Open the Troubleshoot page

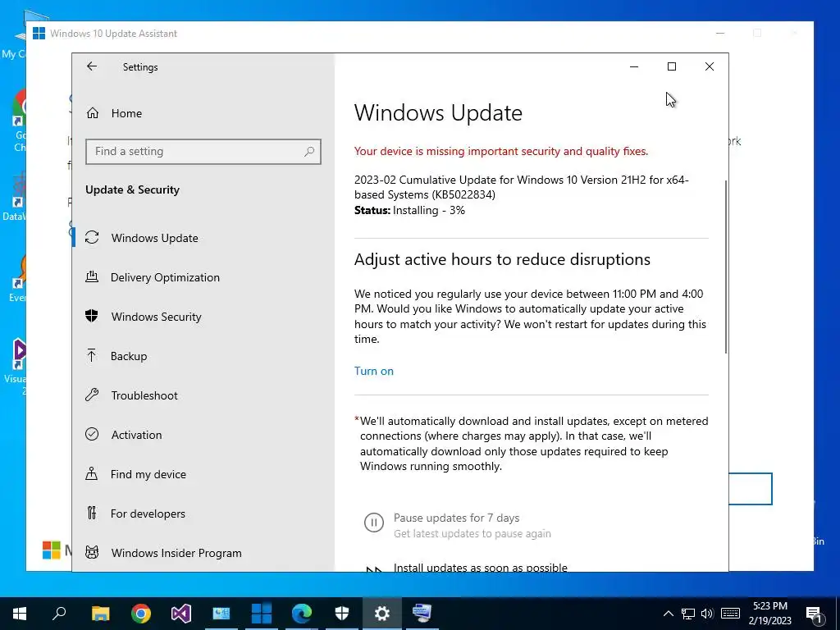coord(203,395)
